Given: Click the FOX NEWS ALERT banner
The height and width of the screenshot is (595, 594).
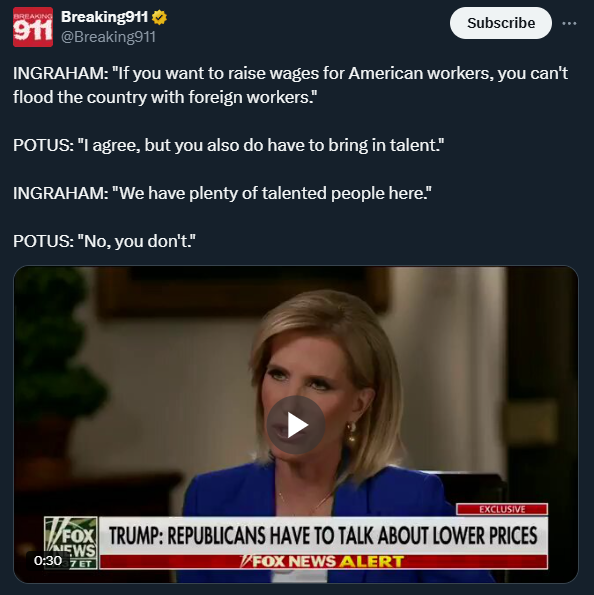Looking at the screenshot, I should (323, 562).
